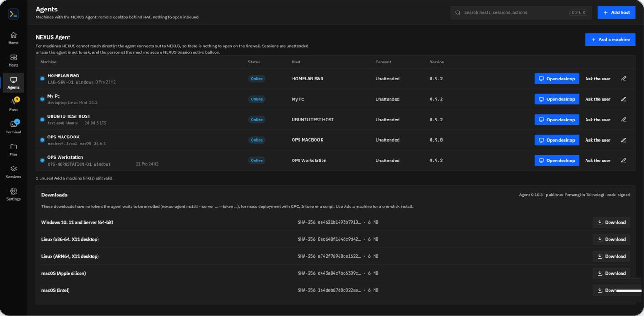Click Ask the user for HOMELAB R&D

[598, 79]
